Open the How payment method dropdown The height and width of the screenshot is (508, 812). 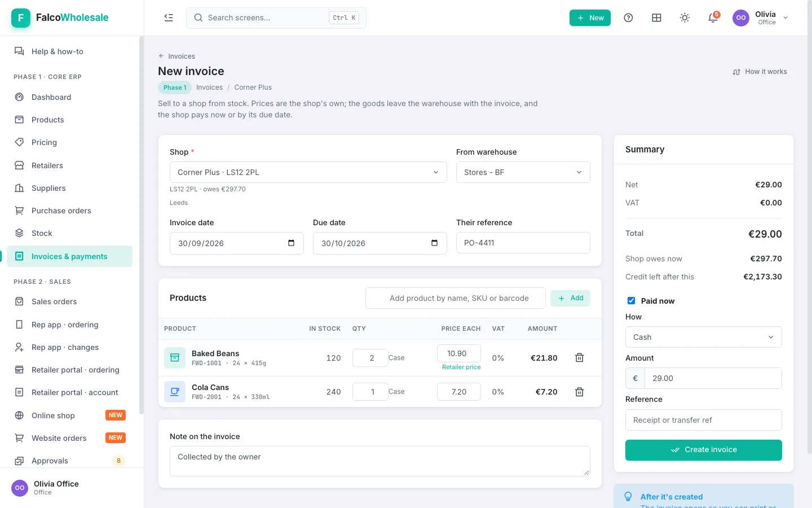[x=704, y=337]
